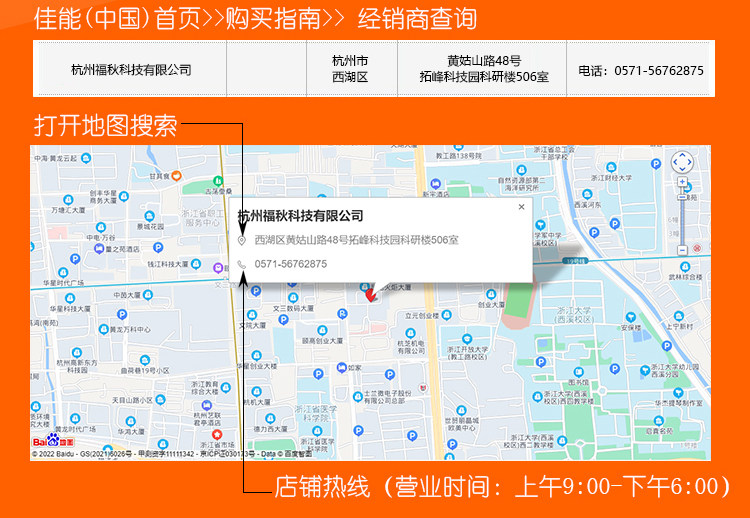The height and width of the screenshot is (518, 750).
Task: Click the 万塘汇大厦 building icon
Action: (x=68, y=199)
